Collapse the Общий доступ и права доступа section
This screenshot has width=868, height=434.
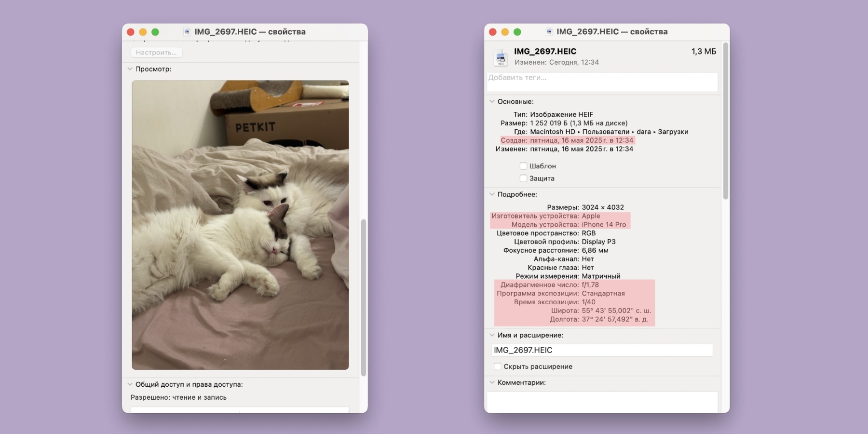pos(130,384)
